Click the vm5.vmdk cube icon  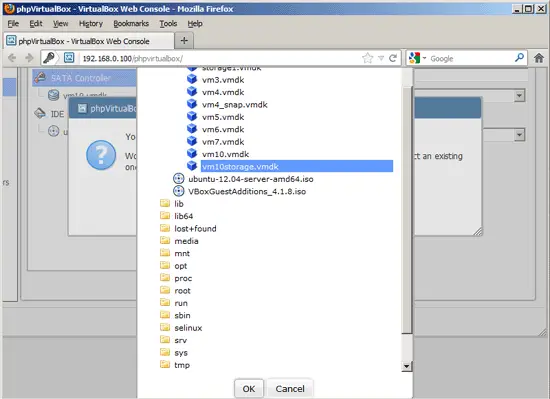pos(192,116)
